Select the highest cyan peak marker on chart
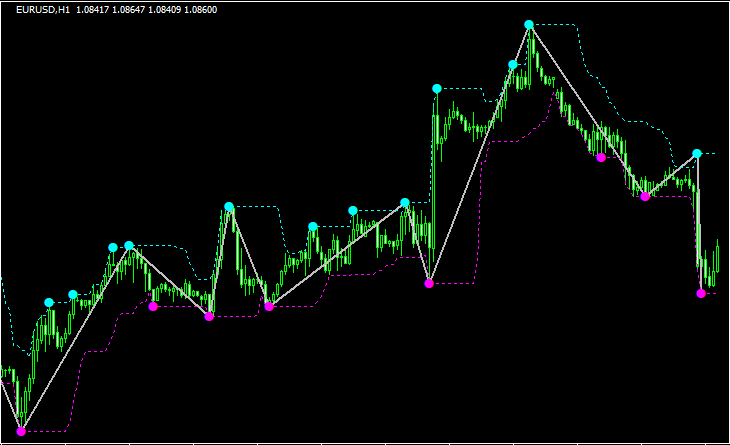 [x=529, y=24]
